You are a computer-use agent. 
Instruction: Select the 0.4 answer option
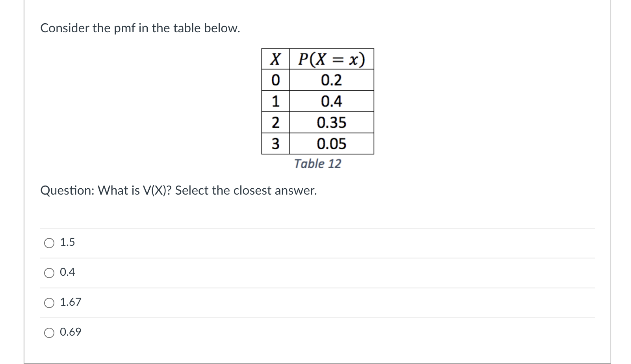click(x=67, y=272)
